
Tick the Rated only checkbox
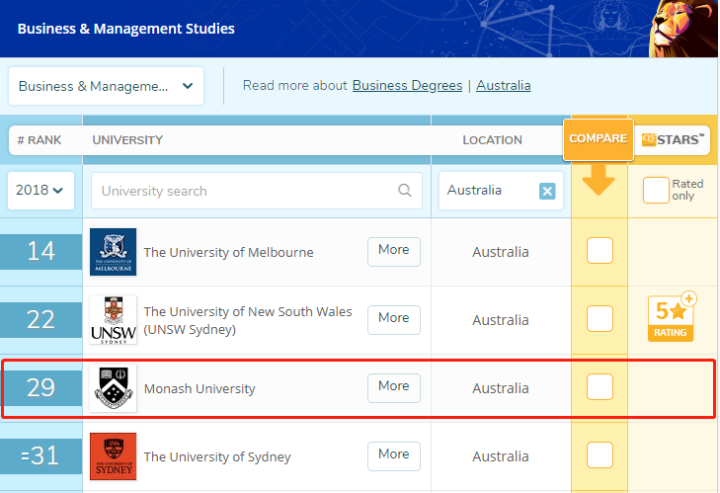point(656,190)
